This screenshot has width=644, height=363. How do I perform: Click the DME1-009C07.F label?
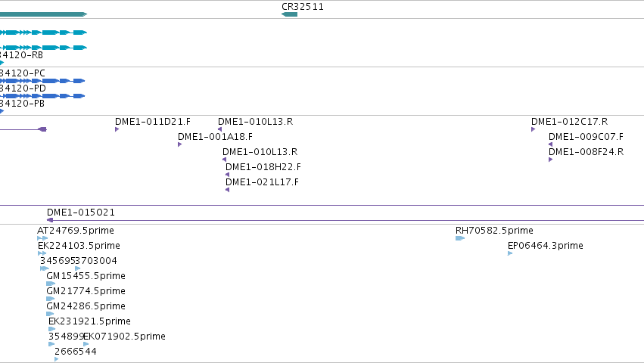coord(586,137)
